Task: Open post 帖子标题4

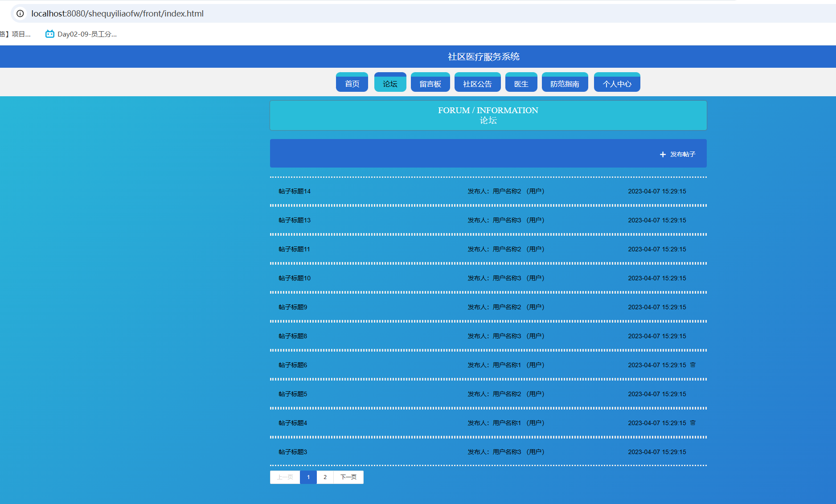Action: (x=293, y=423)
